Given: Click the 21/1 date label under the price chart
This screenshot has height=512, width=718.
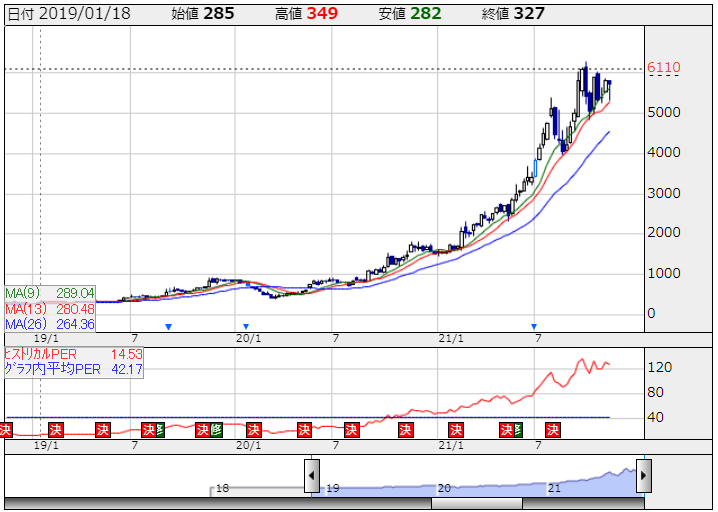Looking at the screenshot, I should [x=451, y=338].
